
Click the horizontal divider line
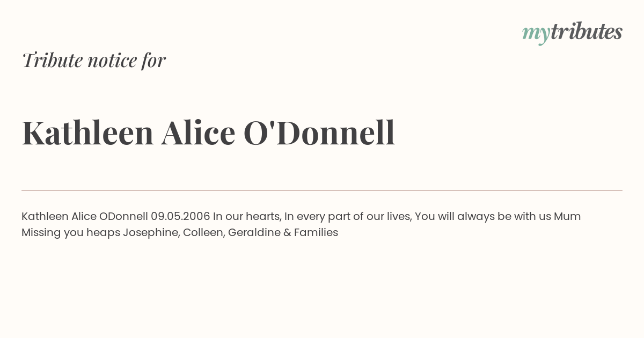pyautogui.click(x=322, y=190)
